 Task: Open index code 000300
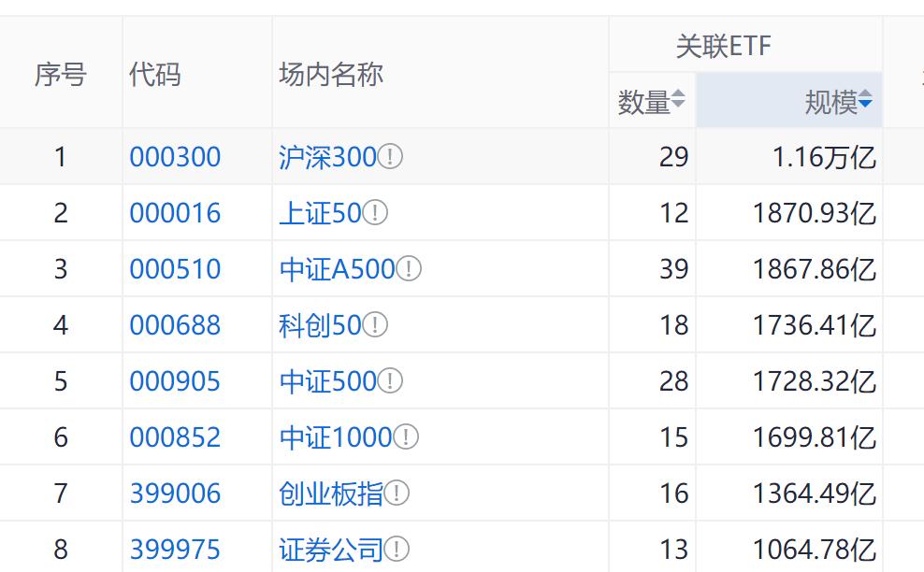click(175, 157)
